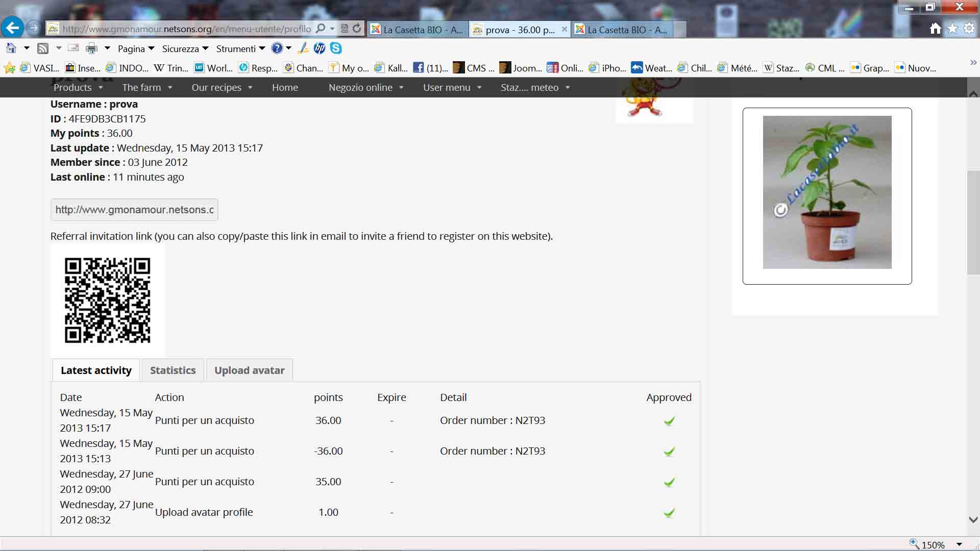Open the User menu navigation item
The image size is (980, 551).
point(452,88)
